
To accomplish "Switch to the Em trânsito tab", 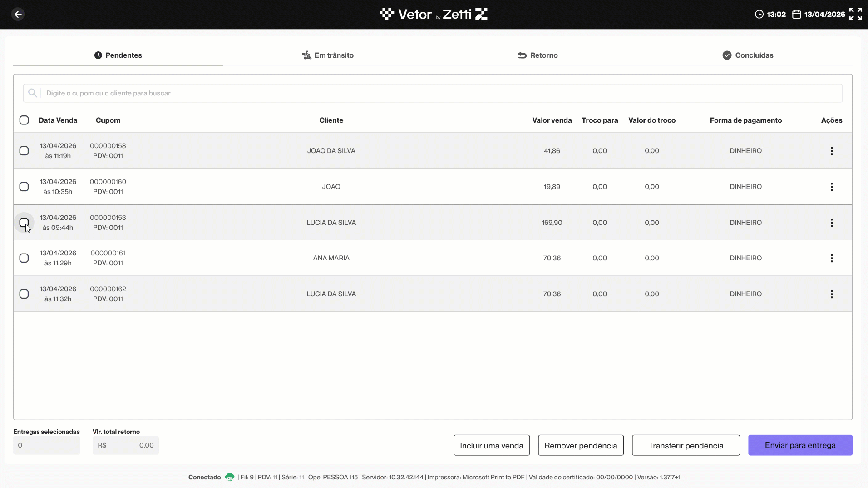I will pyautogui.click(x=328, y=55).
